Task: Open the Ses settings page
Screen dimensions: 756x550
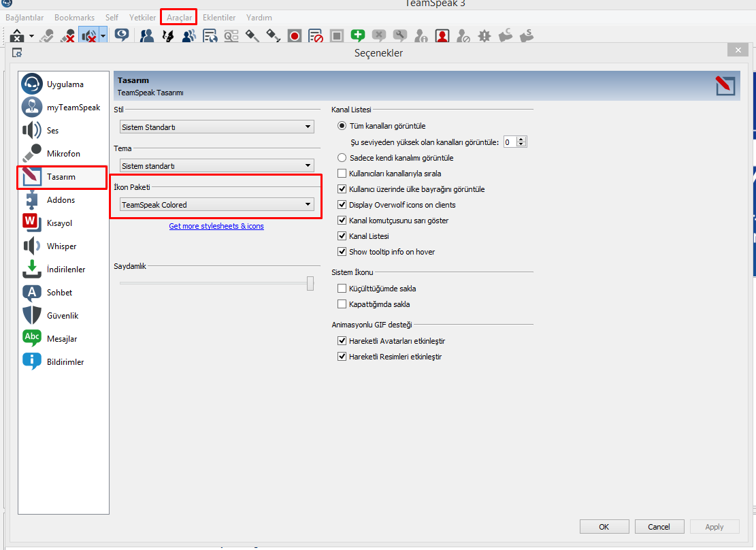Action: coord(63,130)
